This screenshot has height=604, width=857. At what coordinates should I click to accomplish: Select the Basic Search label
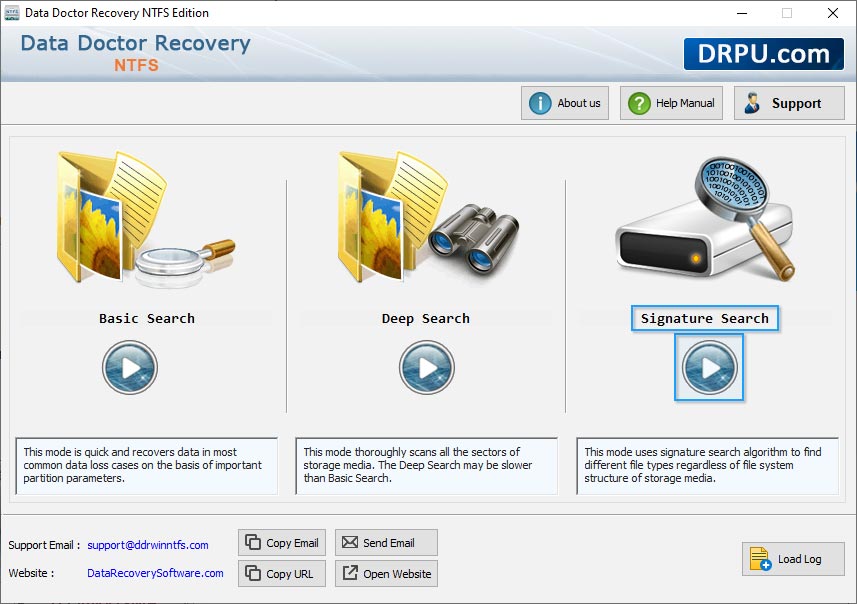[146, 318]
